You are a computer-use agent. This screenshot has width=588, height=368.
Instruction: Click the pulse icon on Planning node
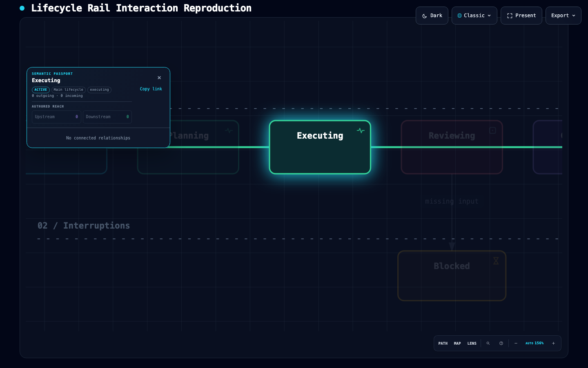[229, 130]
